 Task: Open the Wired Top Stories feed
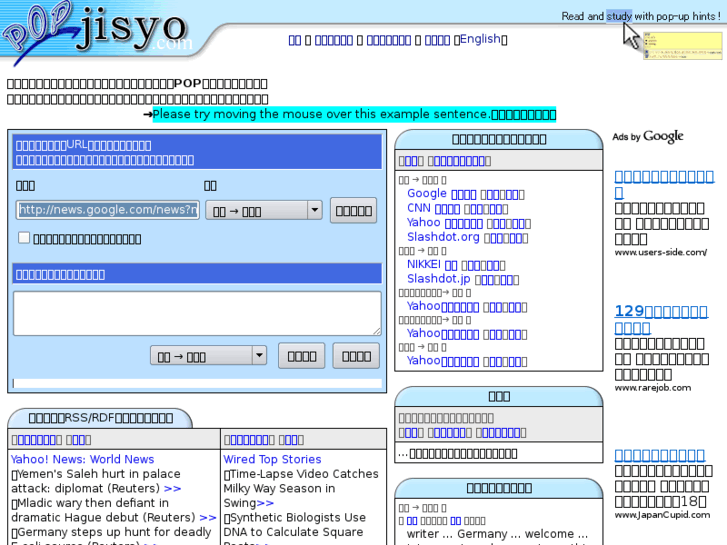272,459
